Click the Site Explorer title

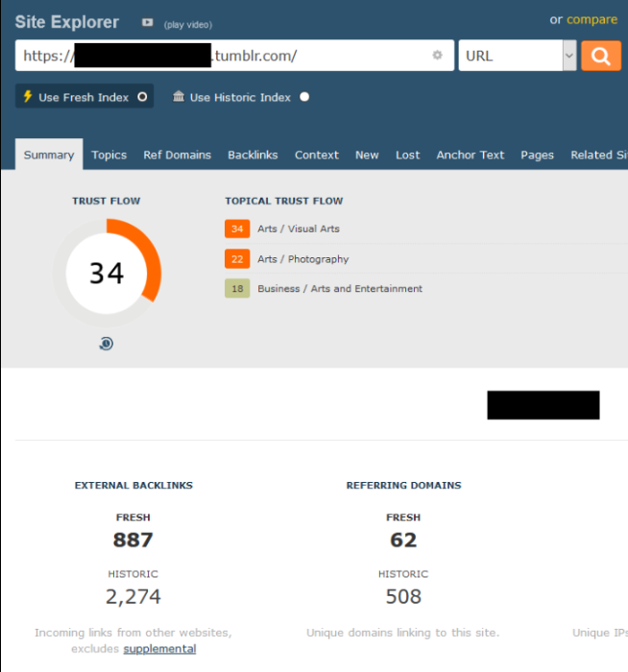click(67, 22)
